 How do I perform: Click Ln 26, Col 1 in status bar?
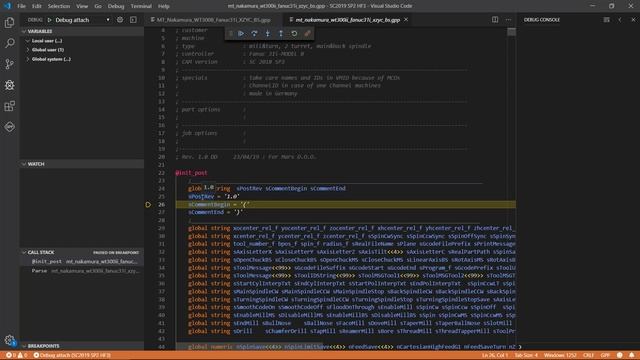click(495, 355)
